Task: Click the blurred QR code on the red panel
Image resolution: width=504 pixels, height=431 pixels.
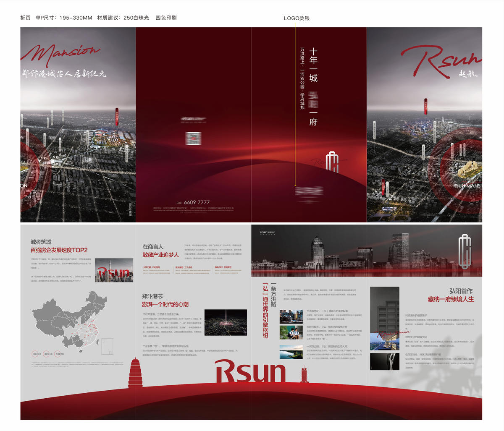Action: click(x=193, y=139)
